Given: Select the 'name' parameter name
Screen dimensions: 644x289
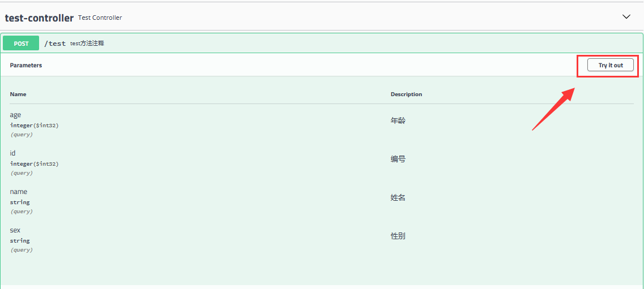Looking at the screenshot, I should pyautogui.click(x=19, y=191).
